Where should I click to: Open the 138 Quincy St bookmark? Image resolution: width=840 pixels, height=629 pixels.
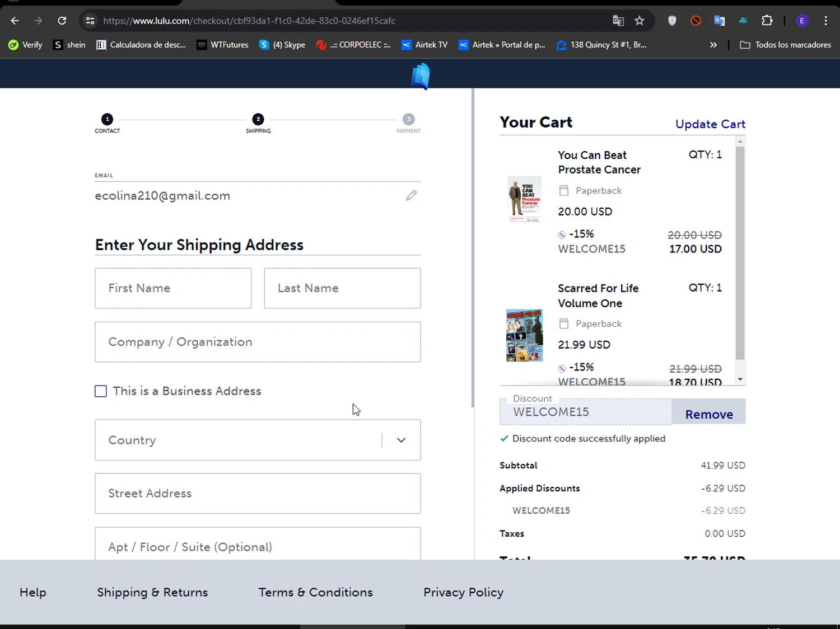tap(601, 45)
